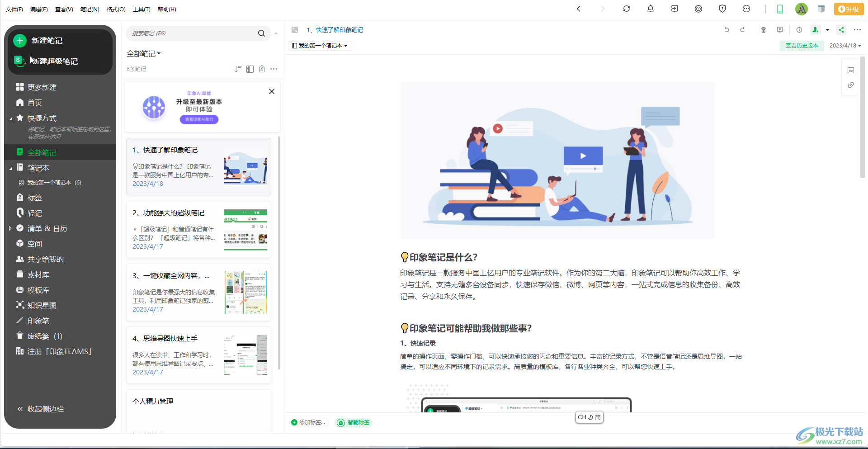Collapse the search bar chevron
868x449 pixels.
pos(276,34)
